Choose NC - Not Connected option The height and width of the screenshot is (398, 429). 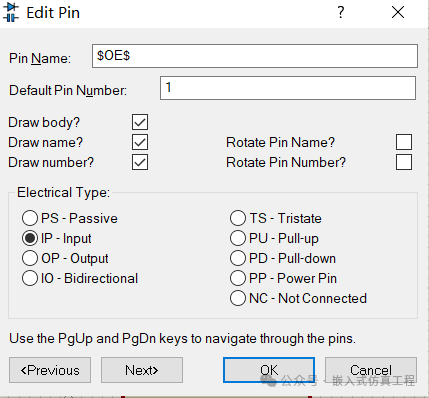(238, 298)
